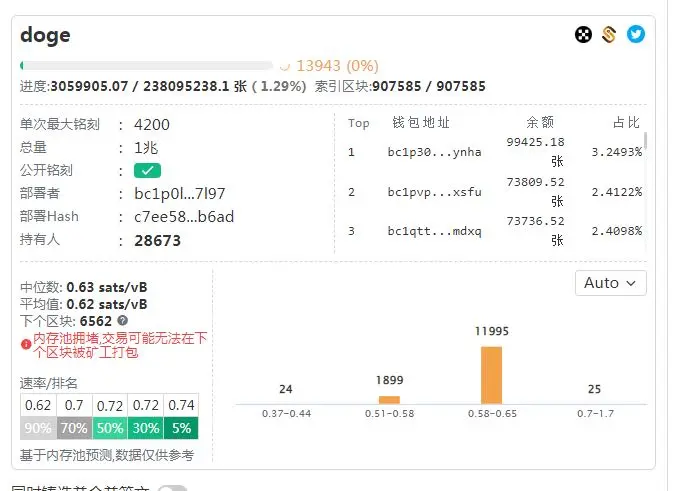The height and width of the screenshot is (491, 678).
Task: Open the Auto dropdown above the chart
Action: coord(611,283)
